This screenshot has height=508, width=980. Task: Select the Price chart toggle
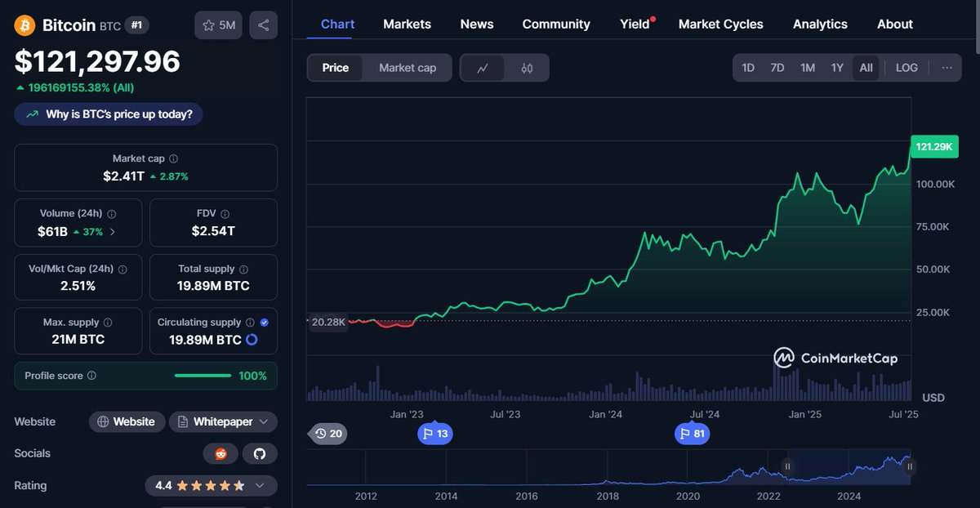point(336,68)
